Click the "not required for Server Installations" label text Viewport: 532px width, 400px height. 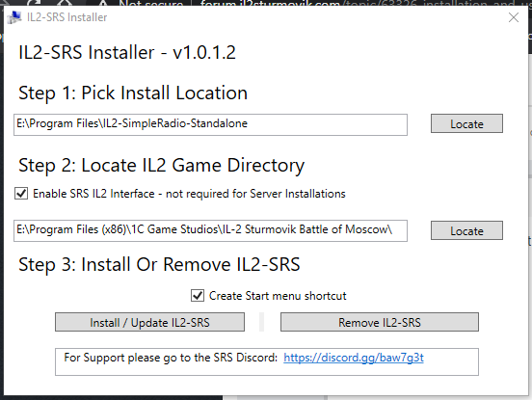tap(255, 194)
